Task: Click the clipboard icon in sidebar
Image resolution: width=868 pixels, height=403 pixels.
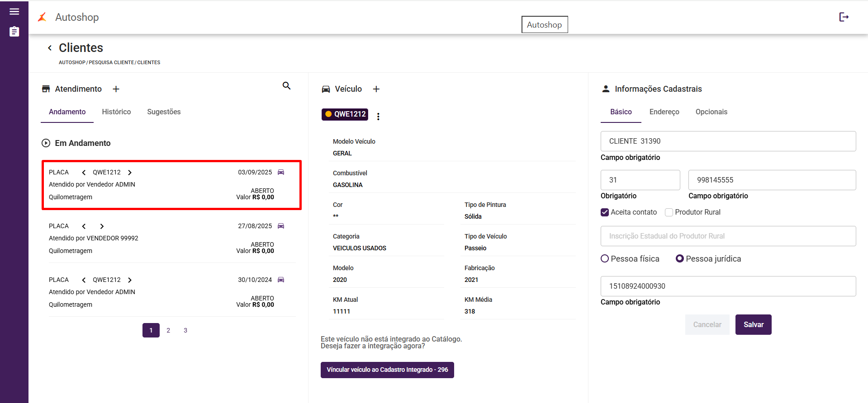Action: coord(14,32)
